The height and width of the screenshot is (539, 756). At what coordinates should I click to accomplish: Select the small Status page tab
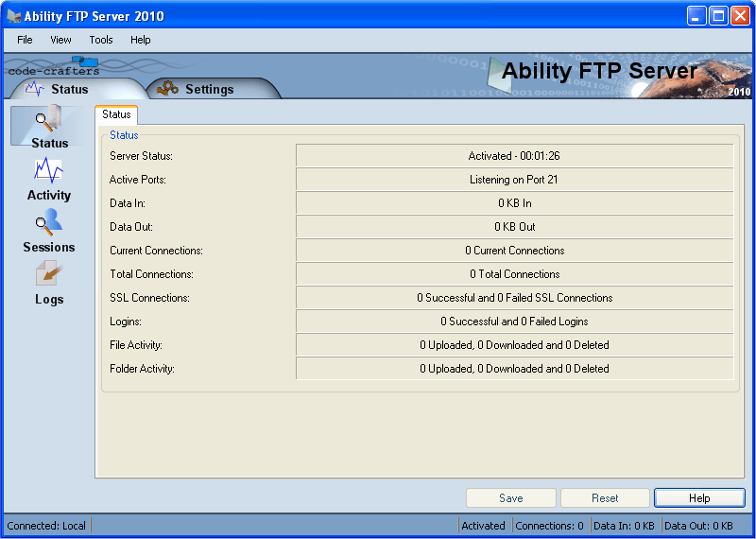pos(116,114)
